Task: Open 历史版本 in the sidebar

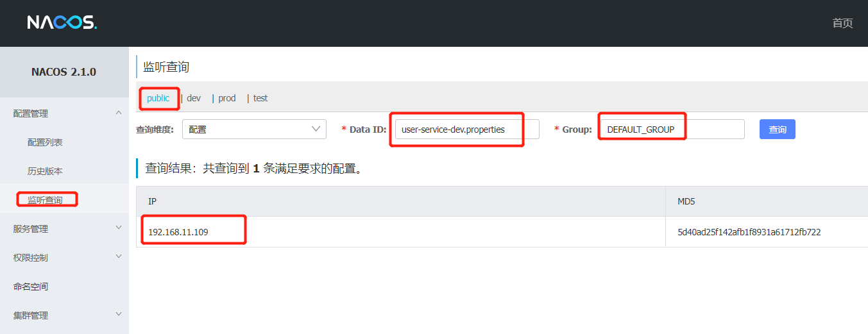Action: click(45, 171)
